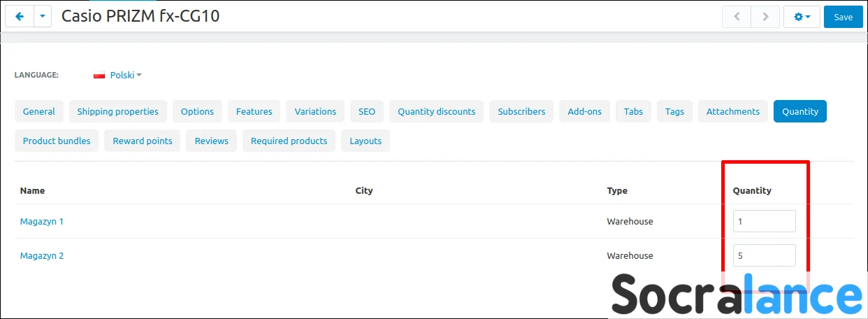Save the product changes
Screen dimensions: 868x319
click(x=843, y=17)
